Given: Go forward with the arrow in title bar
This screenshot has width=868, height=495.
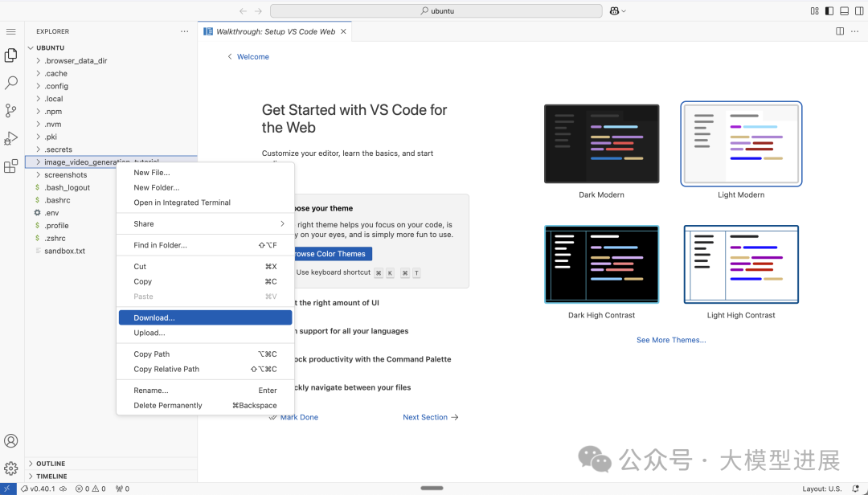Looking at the screenshot, I should pyautogui.click(x=258, y=11).
